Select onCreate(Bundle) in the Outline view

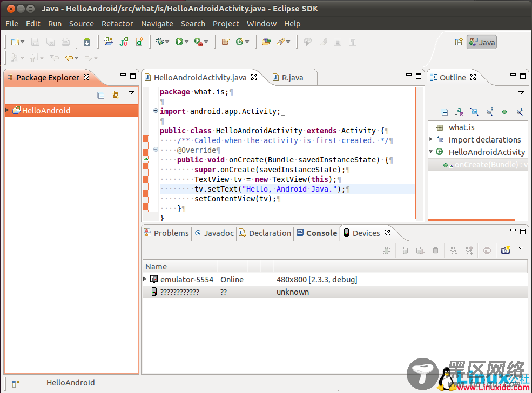pyautogui.click(x=479, y=165)
